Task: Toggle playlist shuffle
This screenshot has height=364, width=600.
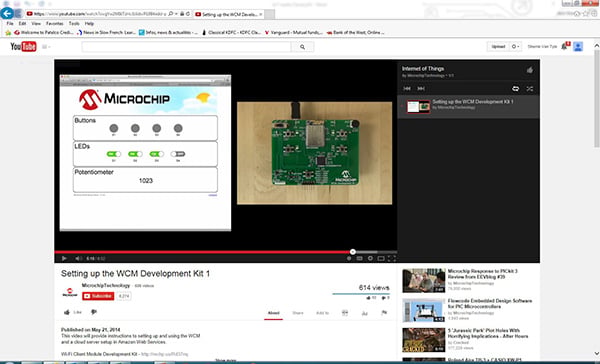Action: pos(530,88)
